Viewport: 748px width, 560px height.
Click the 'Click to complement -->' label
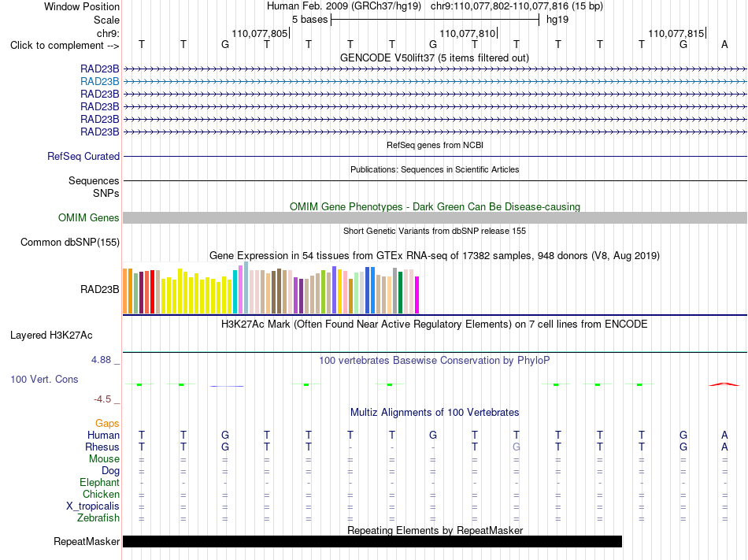(x=65, y=46)
